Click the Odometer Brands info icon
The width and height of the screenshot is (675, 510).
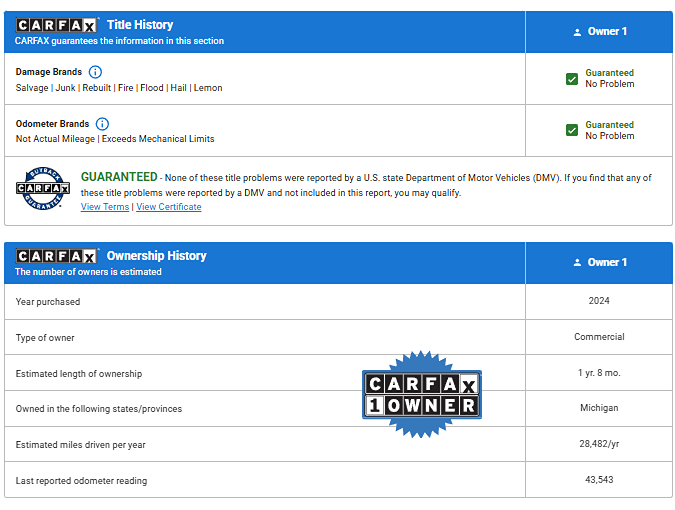coord(103,124)
